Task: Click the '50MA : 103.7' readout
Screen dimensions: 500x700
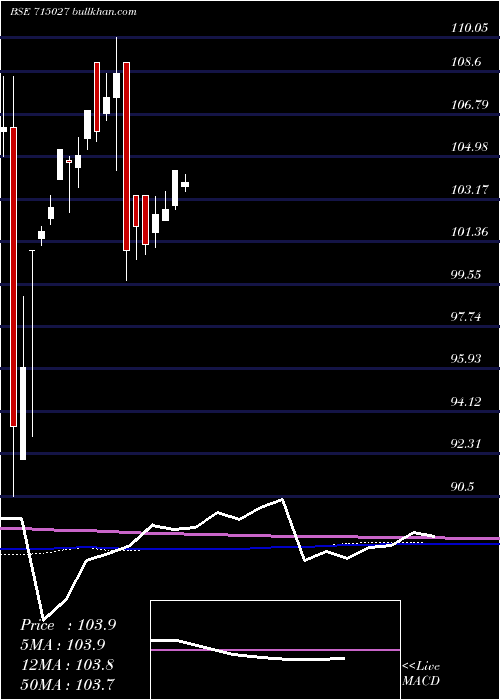Action: [67, 684]
